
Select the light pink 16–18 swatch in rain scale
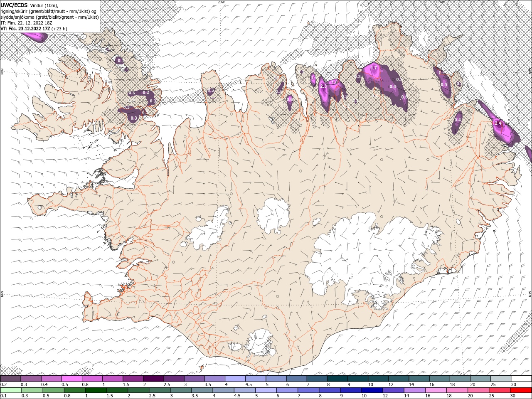(436, 390)
